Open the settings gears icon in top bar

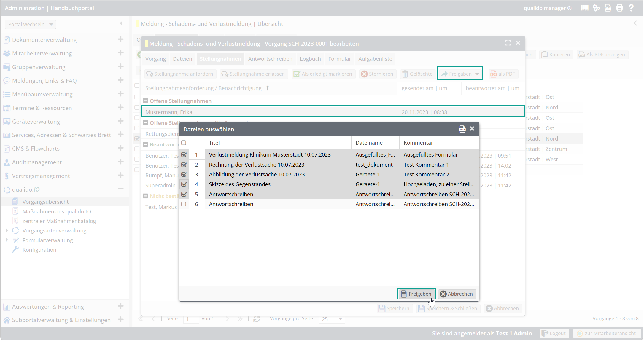coord(596,8)
